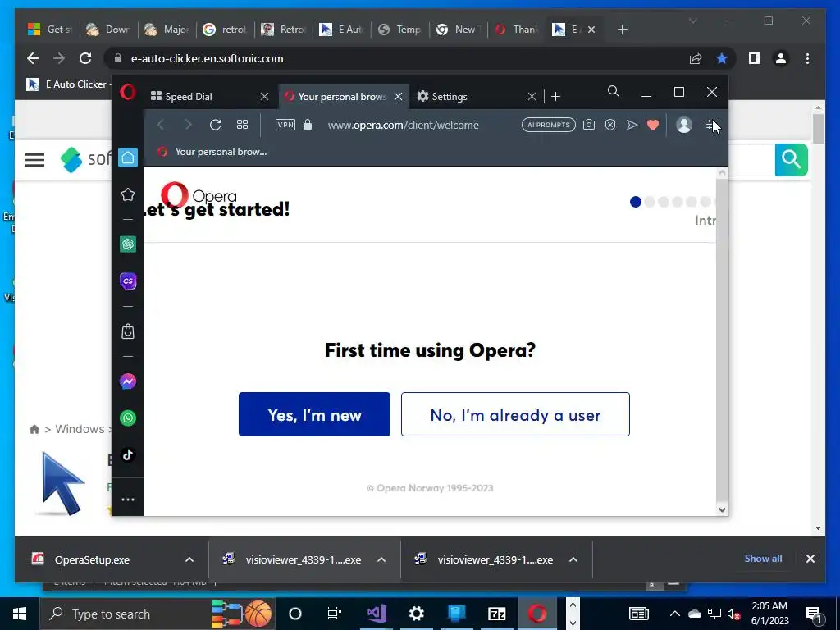Open ChatSonic icon in Opera sidebar
The width and height of the screenshot is (840, 630).
[127, 281]
